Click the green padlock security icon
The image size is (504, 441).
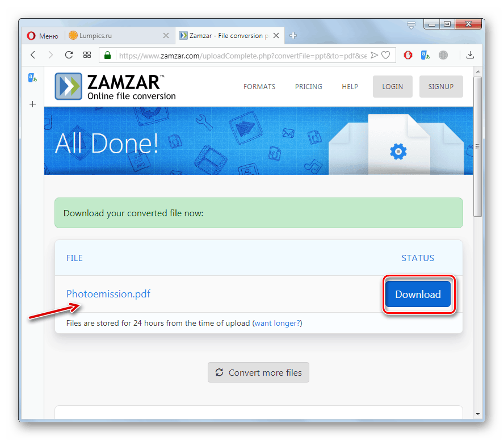pyautogui.click(x=108, y=55)
